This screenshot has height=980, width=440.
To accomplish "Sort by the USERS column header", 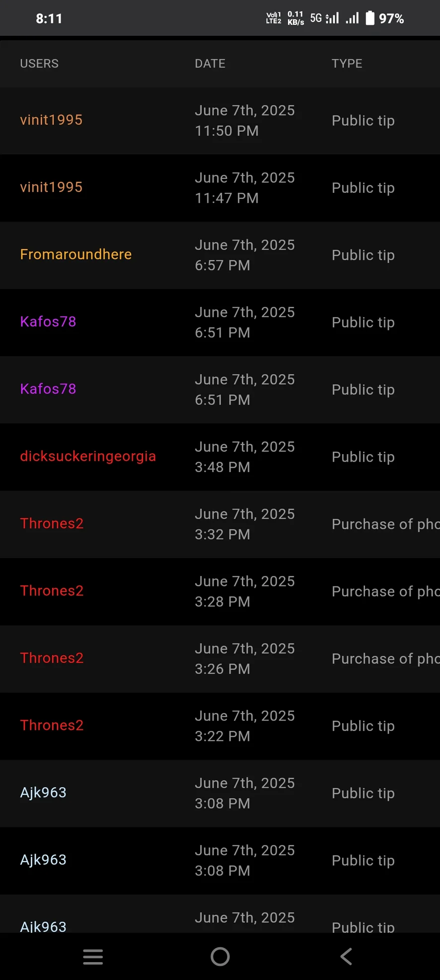I will [x=39, y=64].
